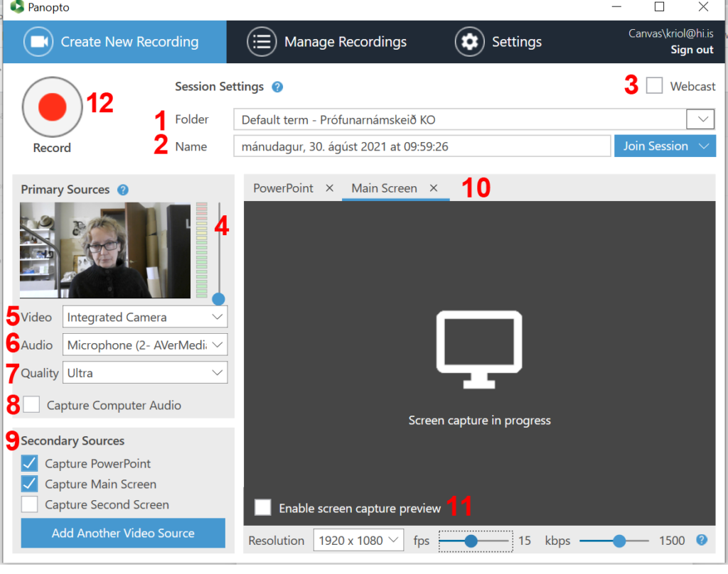Click the camera icon in Create New Recording
This screenshot has height=574, width=728.
[x=38, y=42]
